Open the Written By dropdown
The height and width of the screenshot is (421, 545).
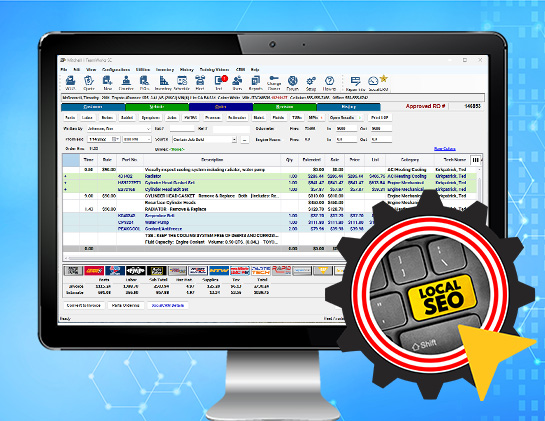119,129
